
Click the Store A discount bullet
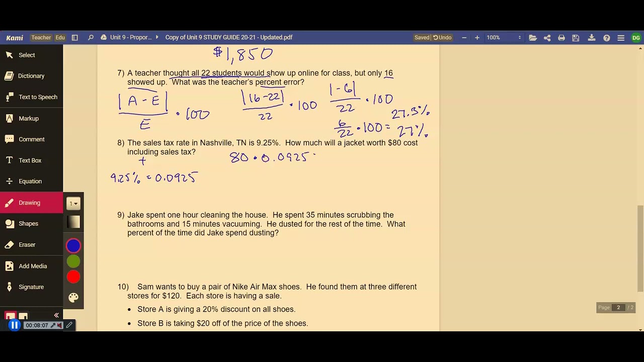216,309
